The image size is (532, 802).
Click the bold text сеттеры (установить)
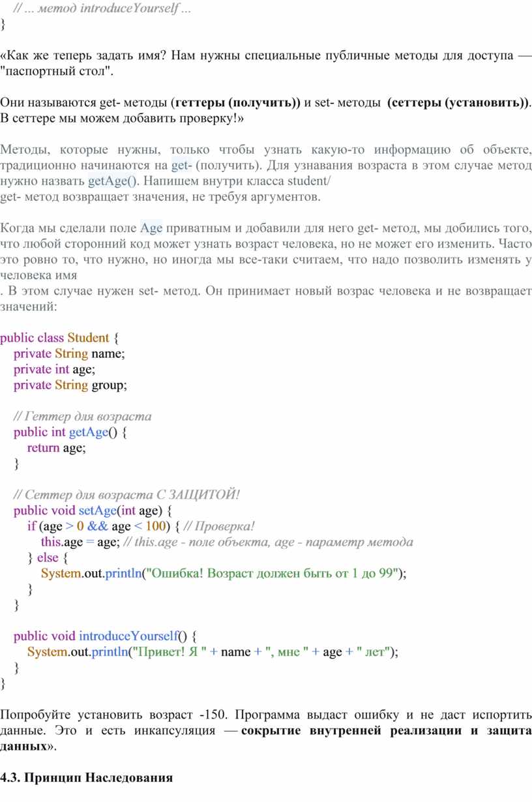click(x=458, y=102)
